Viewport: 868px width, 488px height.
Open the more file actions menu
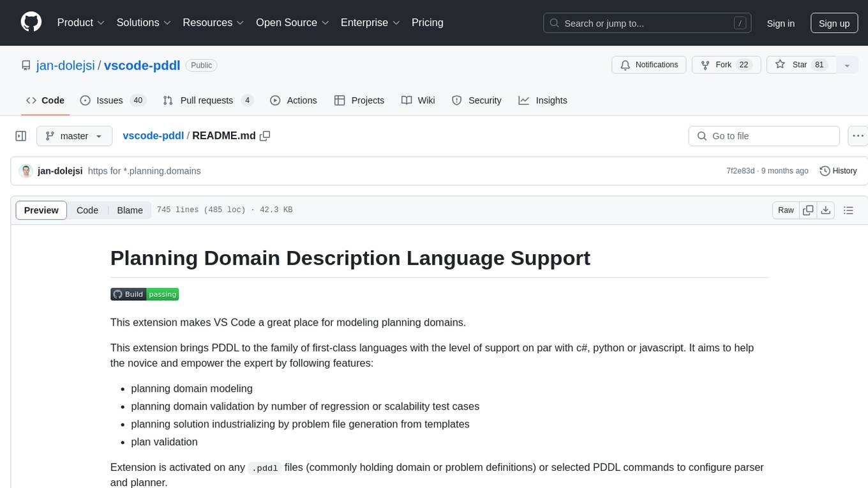(858, 136)
